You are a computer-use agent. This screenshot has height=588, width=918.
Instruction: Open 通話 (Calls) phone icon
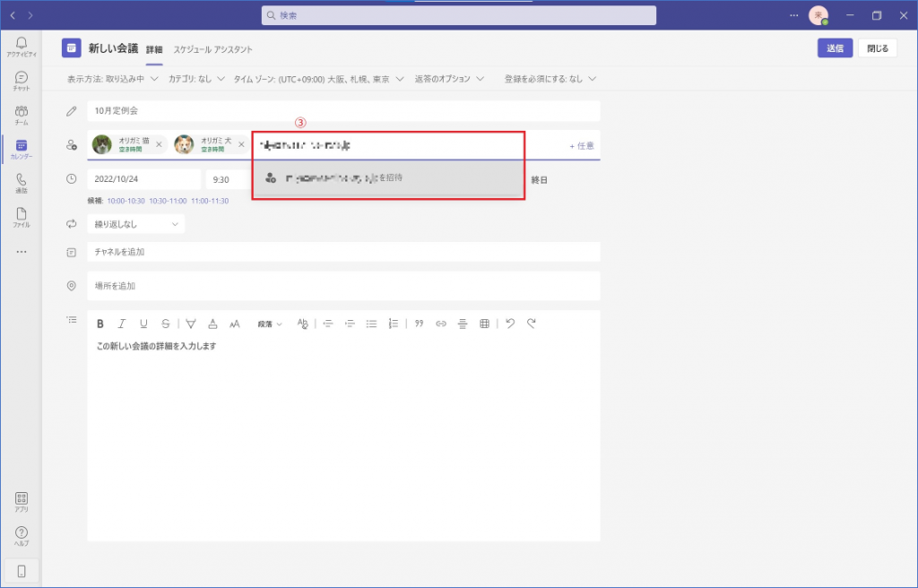(x=21, y=183)
